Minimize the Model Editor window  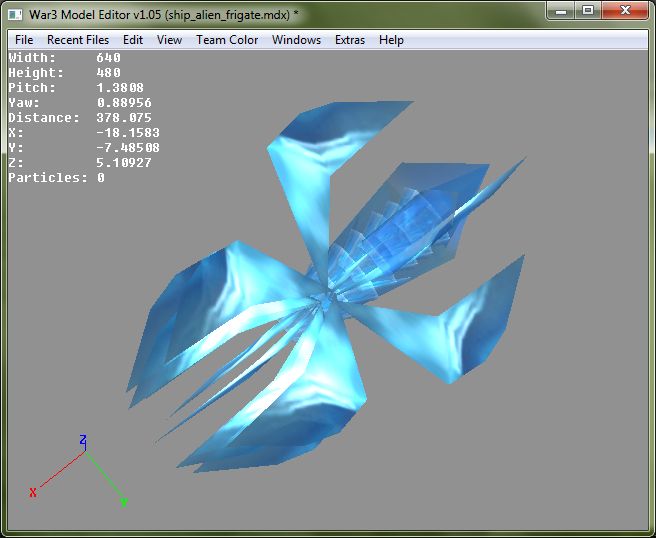tap(561, 10)
